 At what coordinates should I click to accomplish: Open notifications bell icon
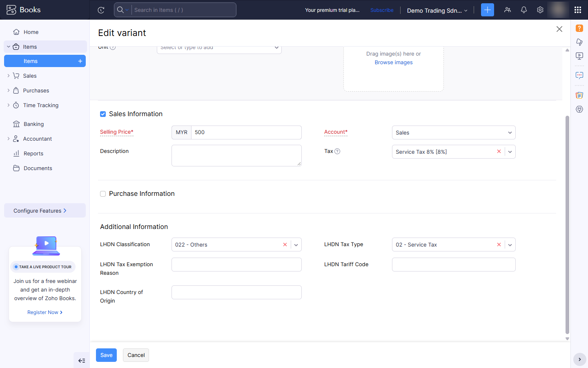[x=524, y=10]
